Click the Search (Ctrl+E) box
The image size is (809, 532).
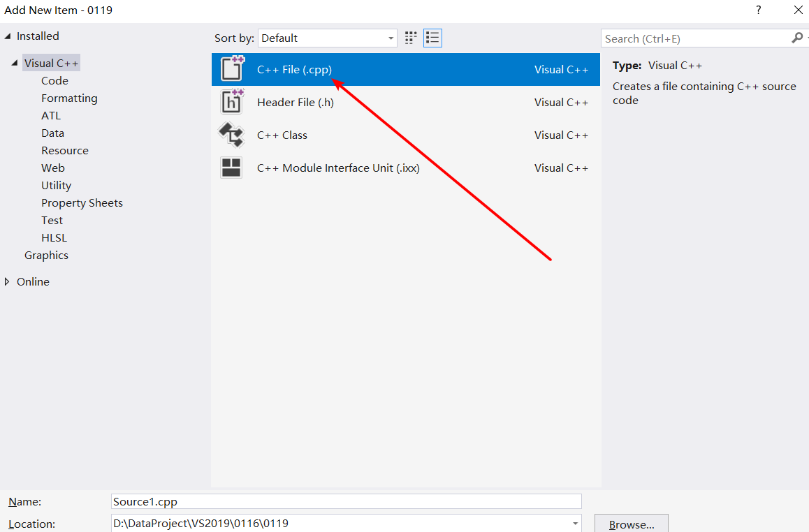[692, 38]
